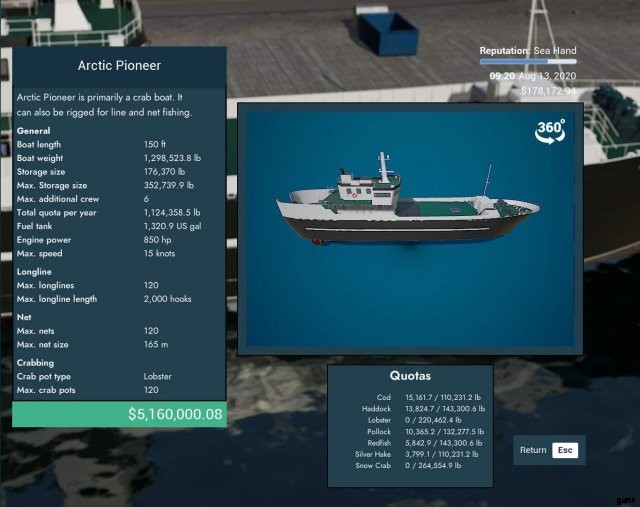Click the Reputation progress bar
Viewport: 640px width, 507px height.
[527, 62]
